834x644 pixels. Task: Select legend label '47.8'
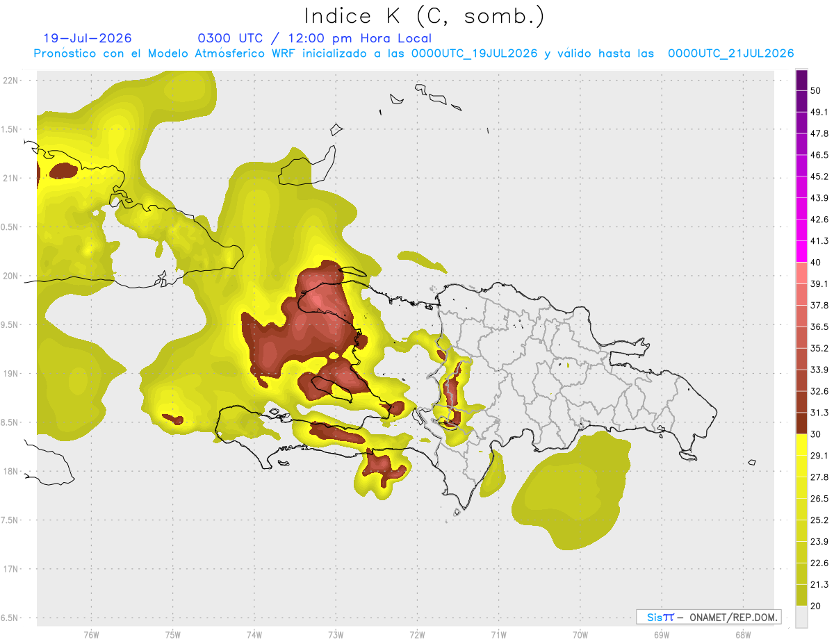(x=819, y=133)
